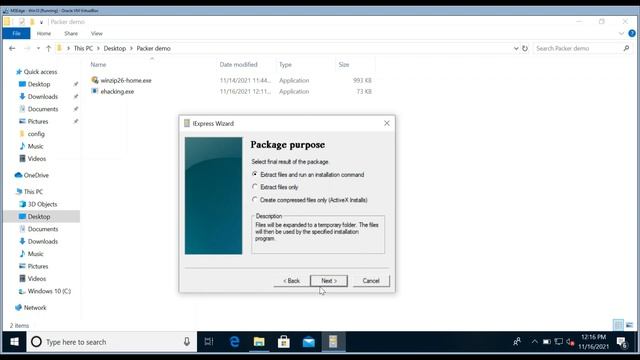Expand the ribbon chevron

coord(621,33)
